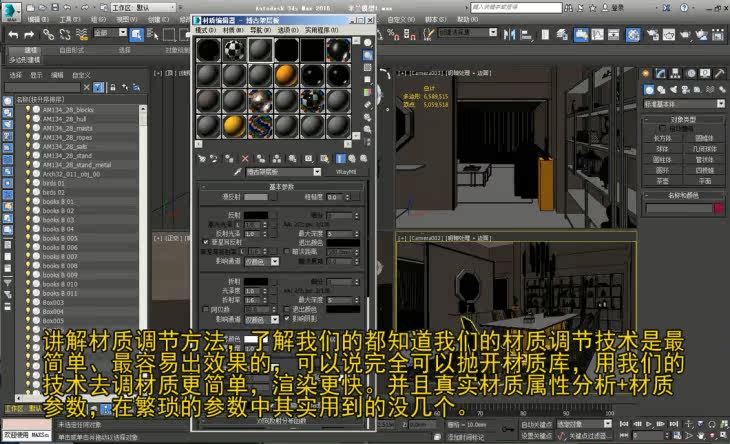This screenshot has width=730, height=444.
Task: Open the Edit menu in 3ds Max menu bar
Action: [x=38, y=20]
